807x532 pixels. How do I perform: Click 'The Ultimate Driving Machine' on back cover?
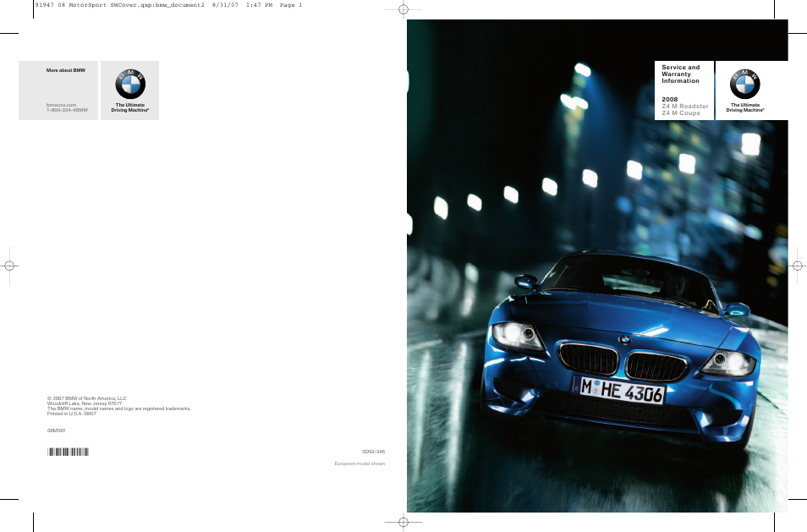tap(130, 107)
